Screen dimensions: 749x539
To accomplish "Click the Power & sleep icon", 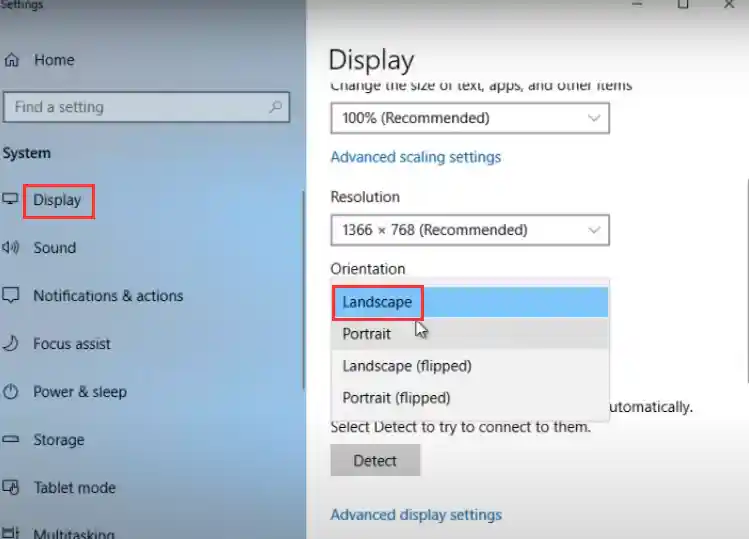I will [11, 392].
